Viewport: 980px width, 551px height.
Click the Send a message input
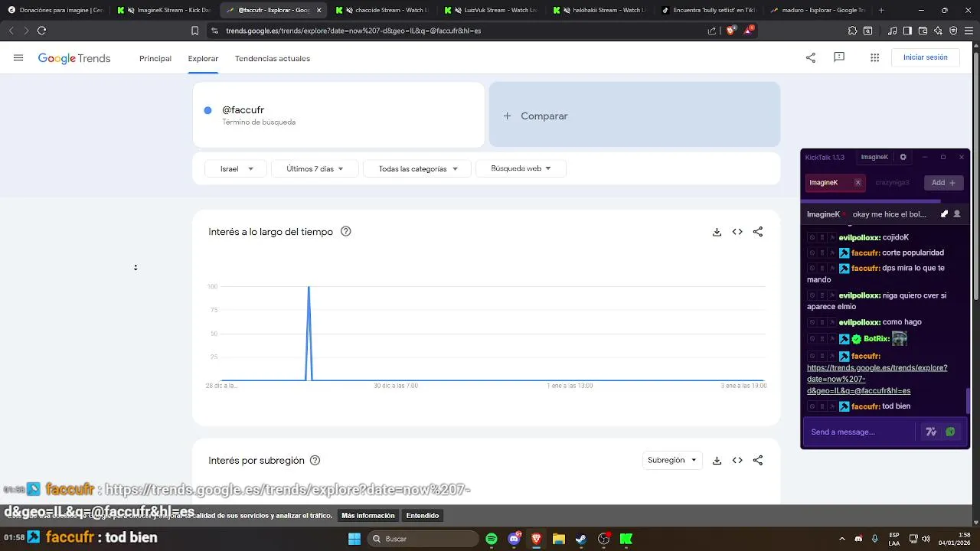[x=861, y=432]
